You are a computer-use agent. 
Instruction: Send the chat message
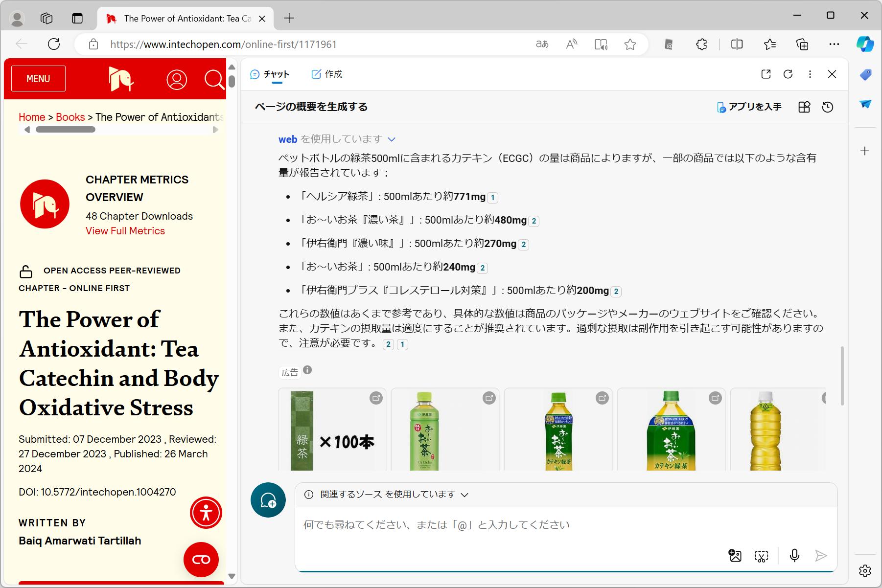click(x=821, y=555)
